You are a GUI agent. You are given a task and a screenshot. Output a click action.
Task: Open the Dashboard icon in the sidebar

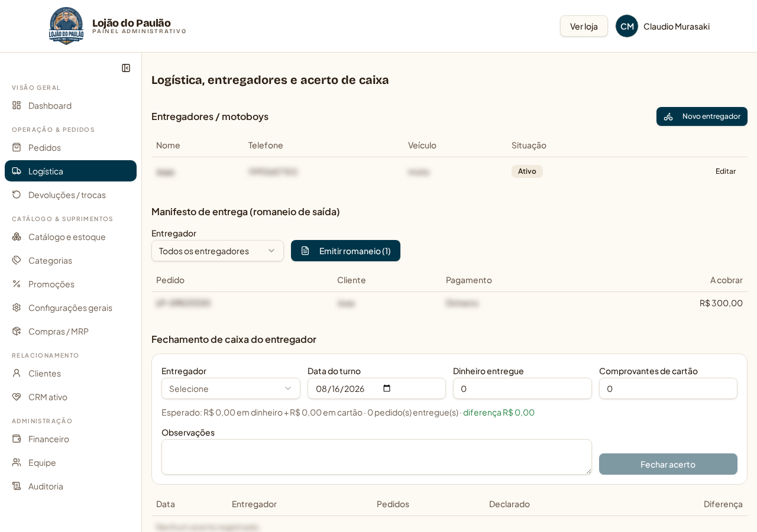[x=17, y=105]
